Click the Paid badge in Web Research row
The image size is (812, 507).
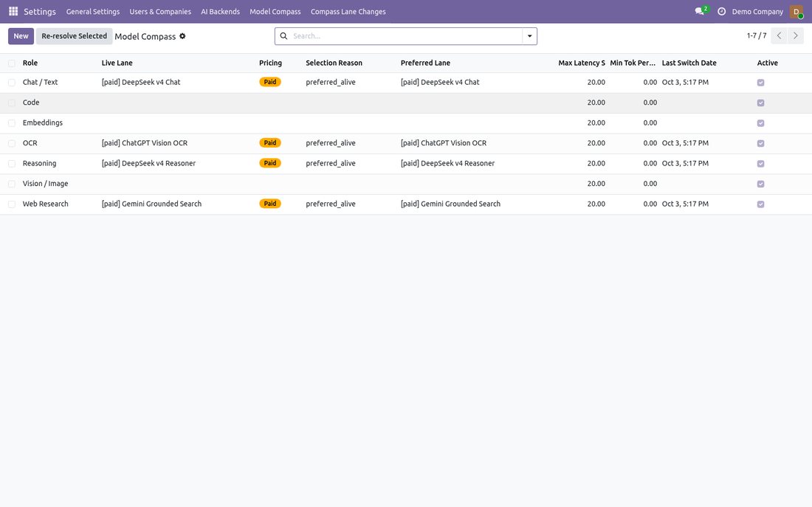coord(270,204)
